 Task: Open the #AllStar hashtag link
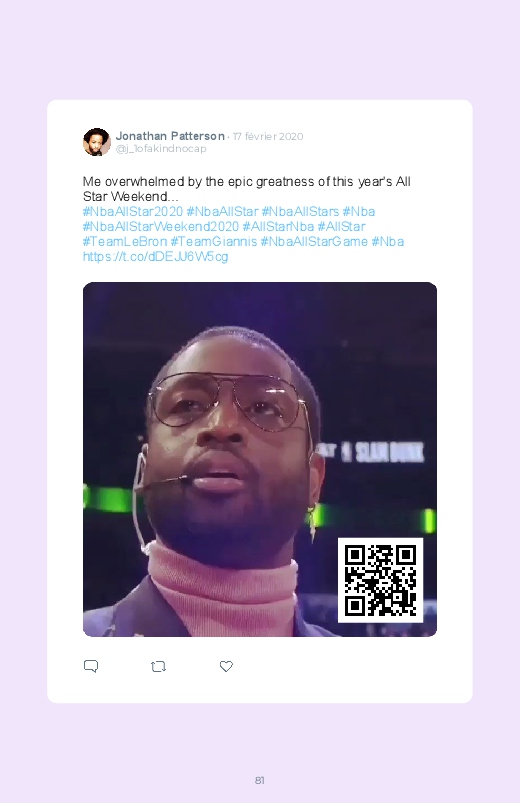point(341,226)
